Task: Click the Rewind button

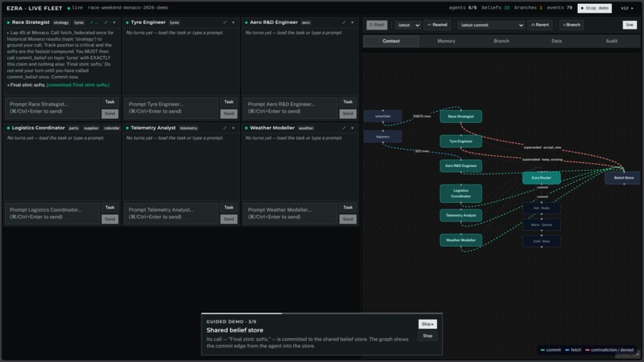Action: coord(437,25)
